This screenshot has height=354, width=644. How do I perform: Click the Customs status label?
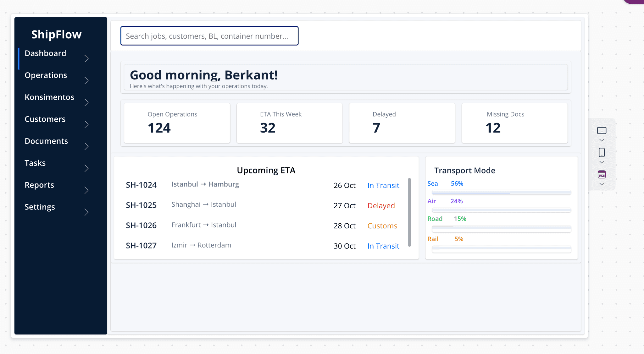tap(382, 226)
